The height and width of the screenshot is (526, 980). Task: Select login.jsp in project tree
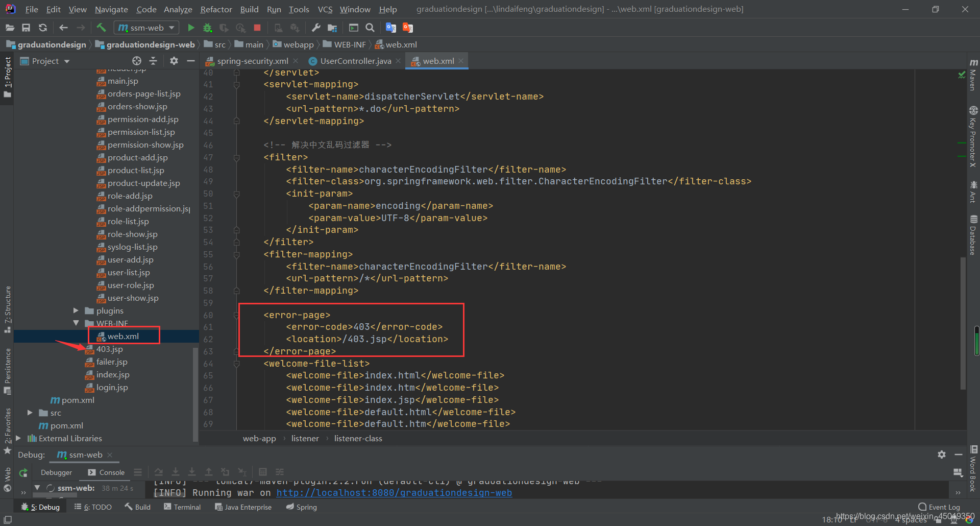(x=112, y=387)
